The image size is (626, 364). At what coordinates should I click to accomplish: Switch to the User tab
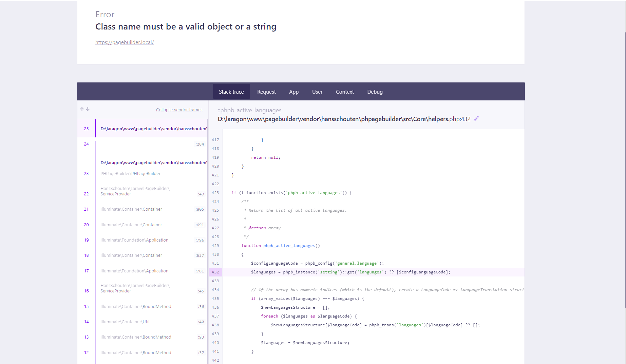pyautogui.click(x=317, y=92)
